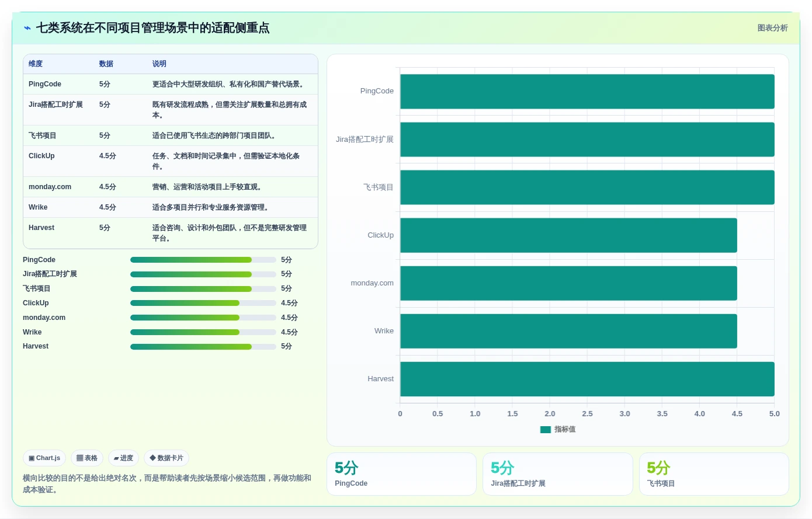Select the 数据卡片 tag chip
This screenshot has height=519, width=812.
tap(166, 458)
